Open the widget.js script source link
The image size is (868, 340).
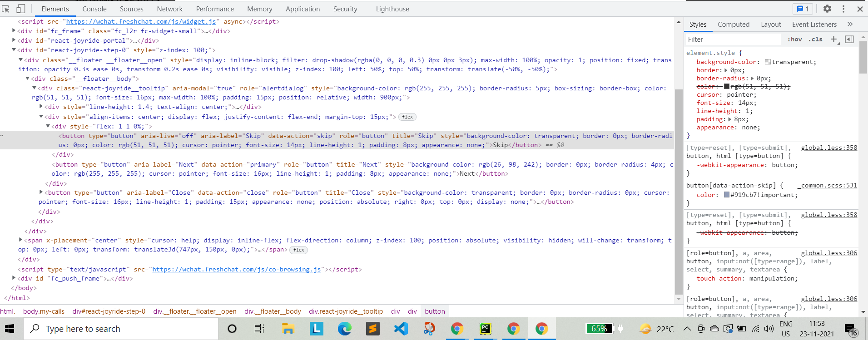pos(141,21)
